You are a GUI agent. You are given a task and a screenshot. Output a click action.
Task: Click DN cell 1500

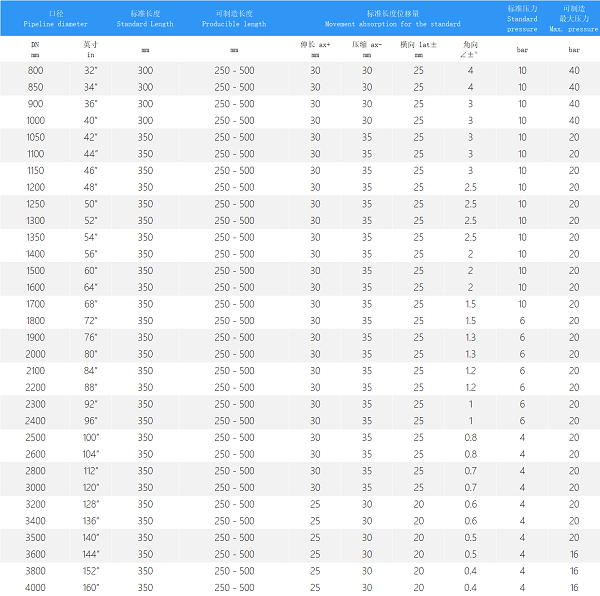[x=35, y=270]
